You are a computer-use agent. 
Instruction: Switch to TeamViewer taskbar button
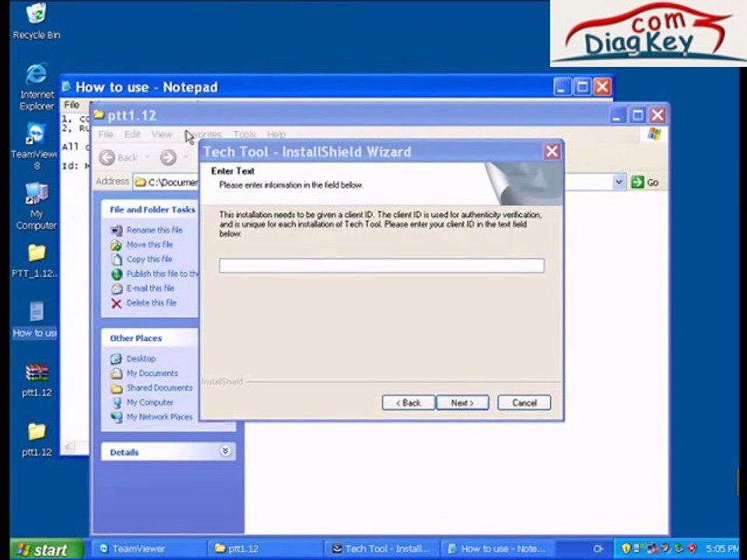[148, 549]
